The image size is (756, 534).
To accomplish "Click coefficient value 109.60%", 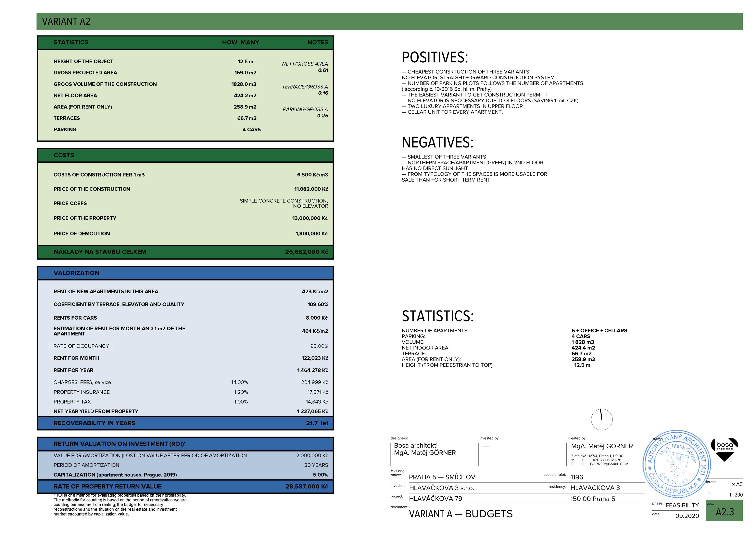I will (318, 304).
